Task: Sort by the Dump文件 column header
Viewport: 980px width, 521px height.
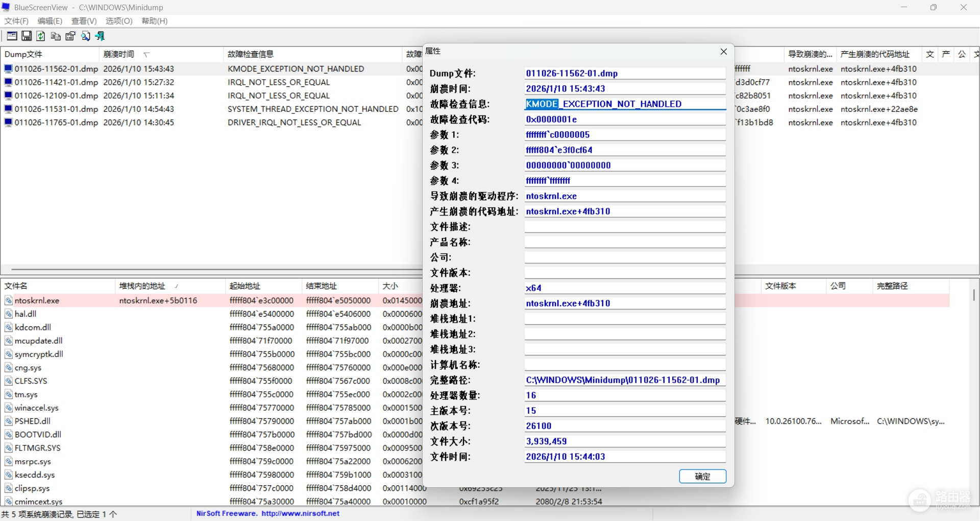Action: [50, 54]
